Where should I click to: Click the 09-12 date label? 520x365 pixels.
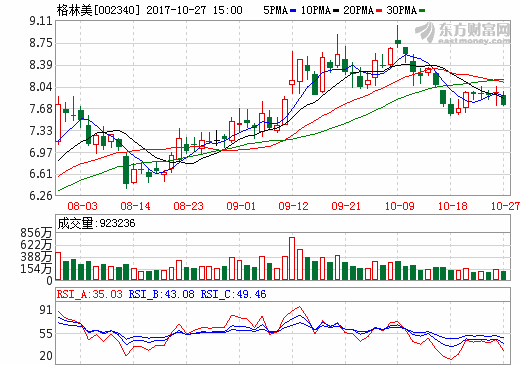coord(293,206)
